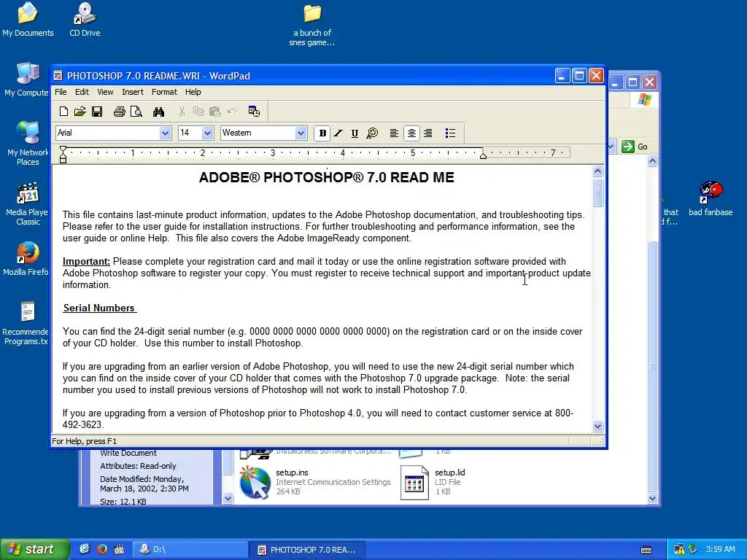
Task: Click the Paste clipboard icon
Action: click(215, 112)
